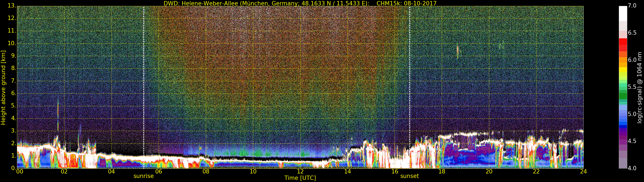Click the 24 tick at the time axis end
Image resolution: width=644 pixels, height=182 pixels.
click(583, 172)
